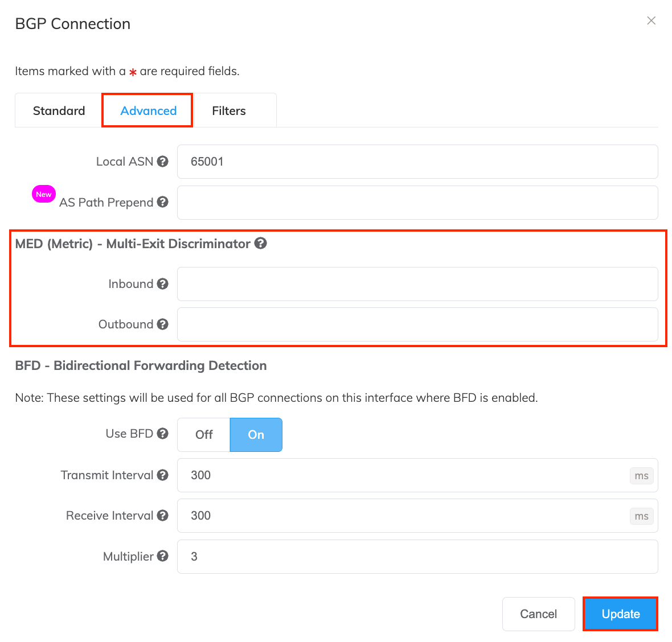Focus the AS Path Prepend input field
The height and width of the screenshot is (642, 672).
pos(417,203)
